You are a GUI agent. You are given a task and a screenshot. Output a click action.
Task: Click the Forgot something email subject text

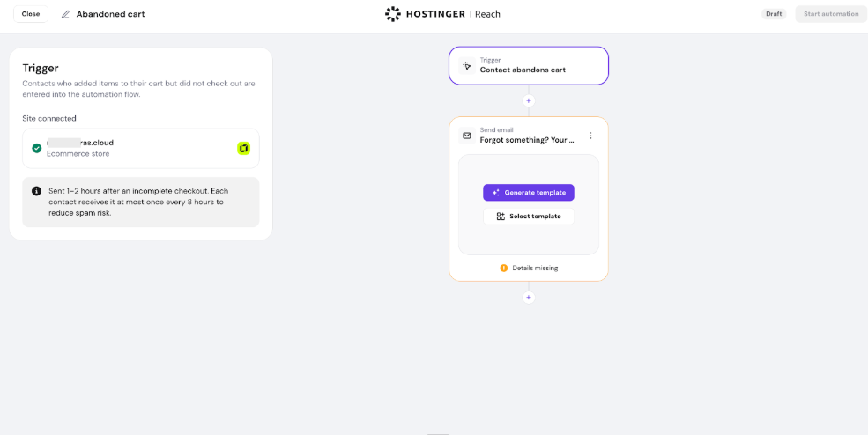point(527,140)
